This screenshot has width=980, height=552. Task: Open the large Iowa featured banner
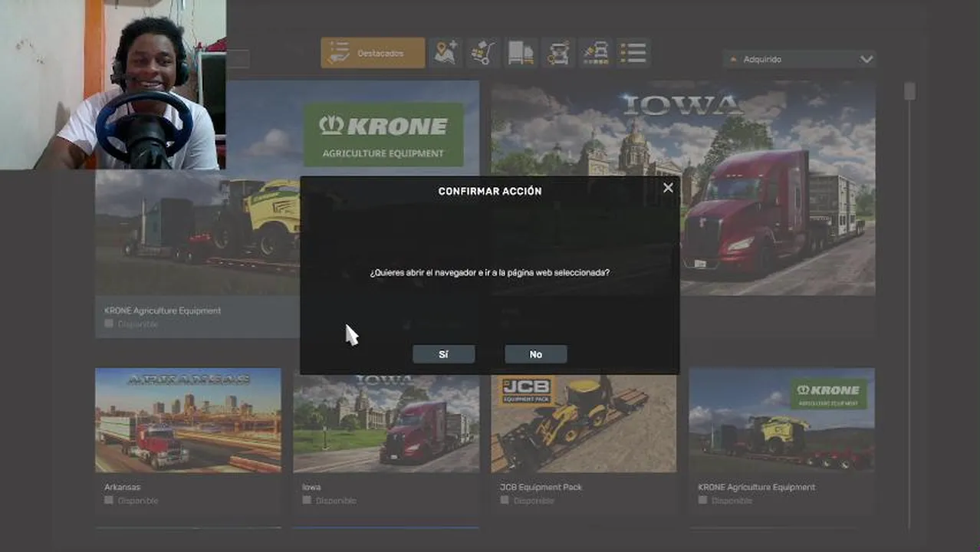coord(683,188)
